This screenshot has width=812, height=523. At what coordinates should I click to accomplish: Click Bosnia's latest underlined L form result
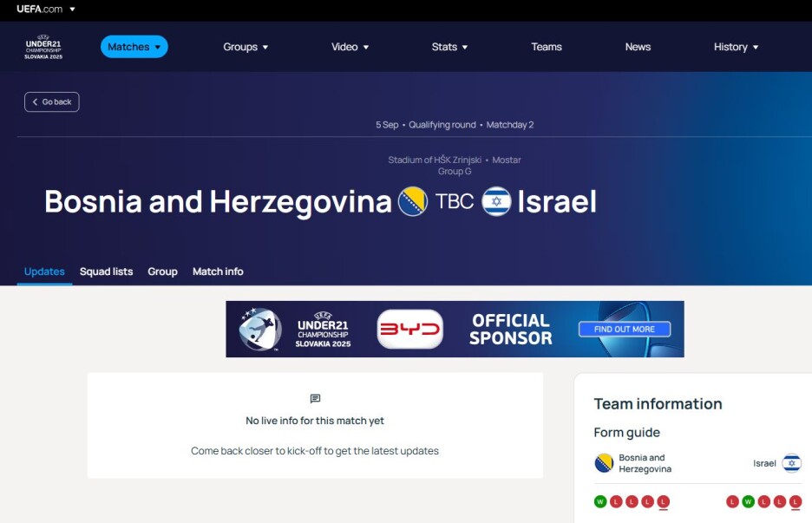click(663, 501)
